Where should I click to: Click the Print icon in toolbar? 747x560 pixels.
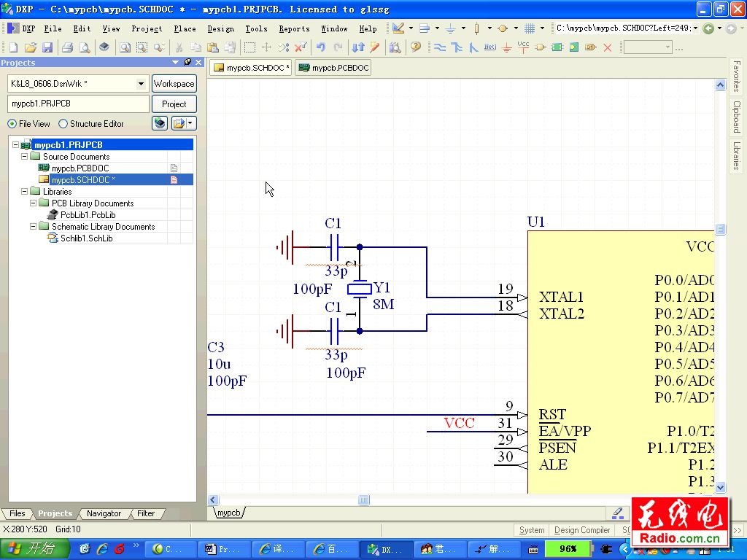coord(68,47)
